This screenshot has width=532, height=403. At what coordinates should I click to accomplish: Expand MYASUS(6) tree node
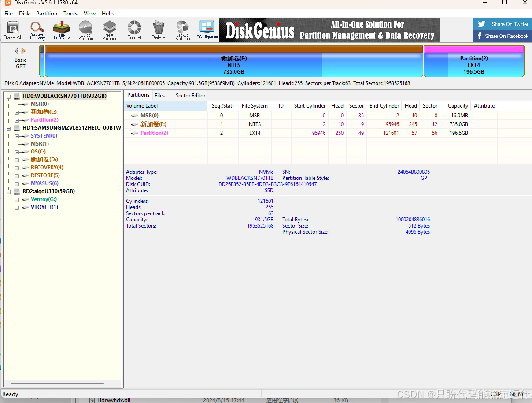[x=17, y=183]
